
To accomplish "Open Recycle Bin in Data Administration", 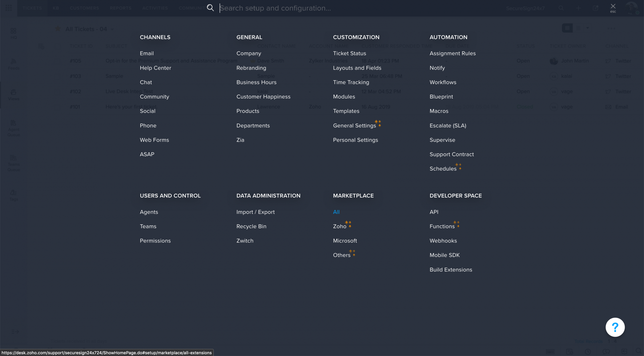I will (251, 227).
